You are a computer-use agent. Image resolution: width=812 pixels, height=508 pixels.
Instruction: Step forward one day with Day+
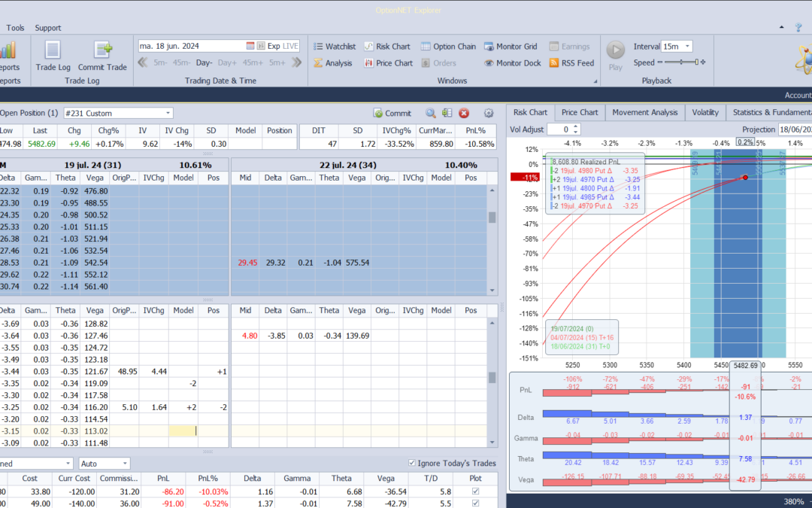click(x=227, y=62)
